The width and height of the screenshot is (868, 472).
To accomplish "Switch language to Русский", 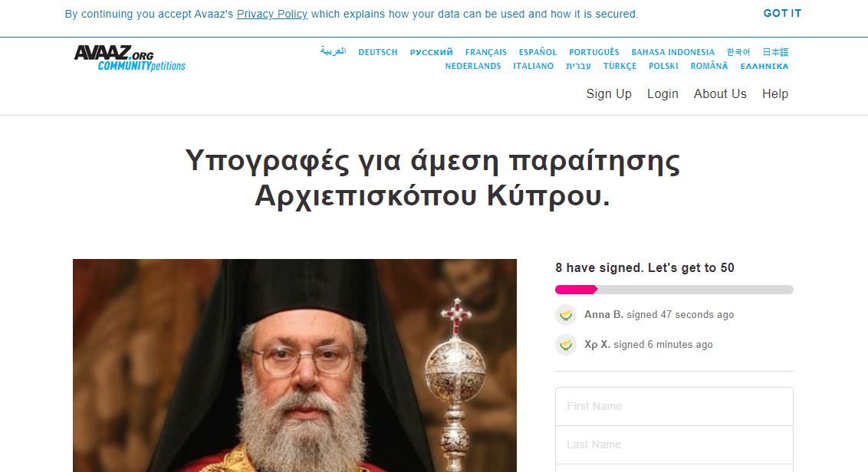I will click(x=431, y=52).
